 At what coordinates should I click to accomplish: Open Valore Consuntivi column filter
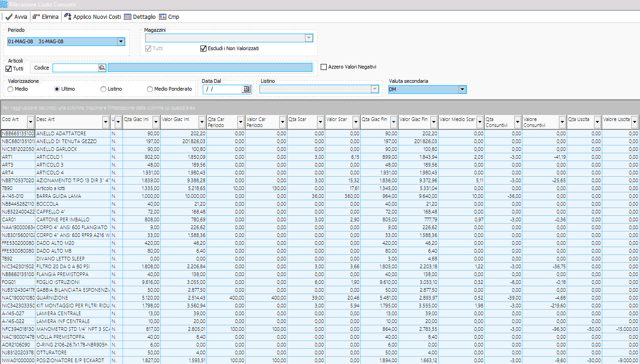pyautogui.click(x=562, y=122)
